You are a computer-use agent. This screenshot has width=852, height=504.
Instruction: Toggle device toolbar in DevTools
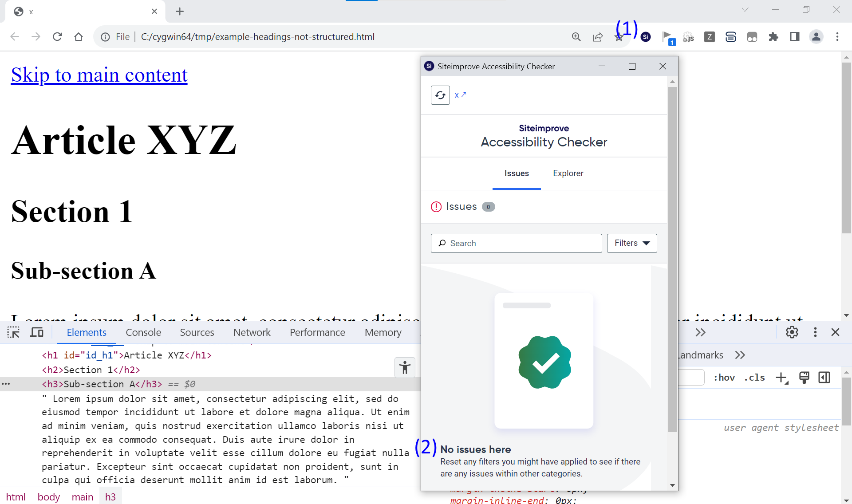[x=37, y=332]
